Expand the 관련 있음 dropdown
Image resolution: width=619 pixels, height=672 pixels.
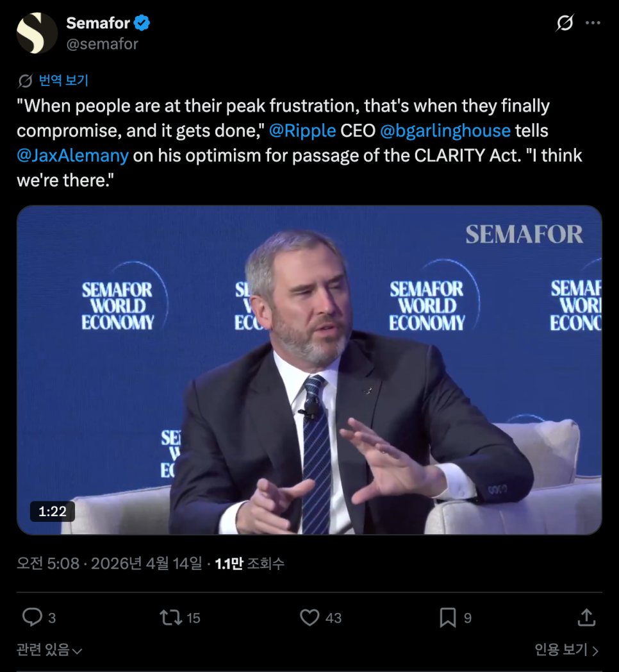point(49,650)
